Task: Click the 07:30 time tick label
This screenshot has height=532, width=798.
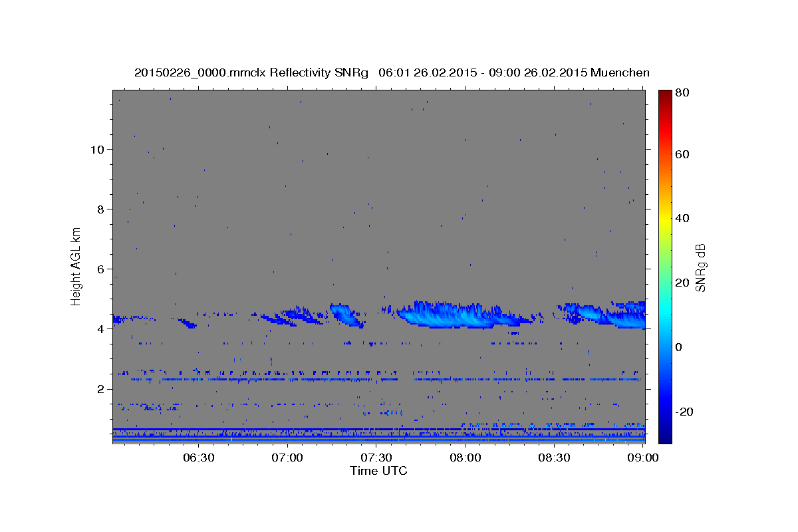Action: pyautogui.click(x=376, y=458)
